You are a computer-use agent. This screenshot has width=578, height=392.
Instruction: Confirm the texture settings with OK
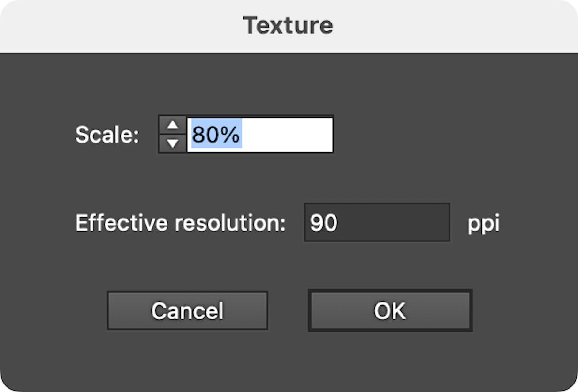[x=389, y=310]
